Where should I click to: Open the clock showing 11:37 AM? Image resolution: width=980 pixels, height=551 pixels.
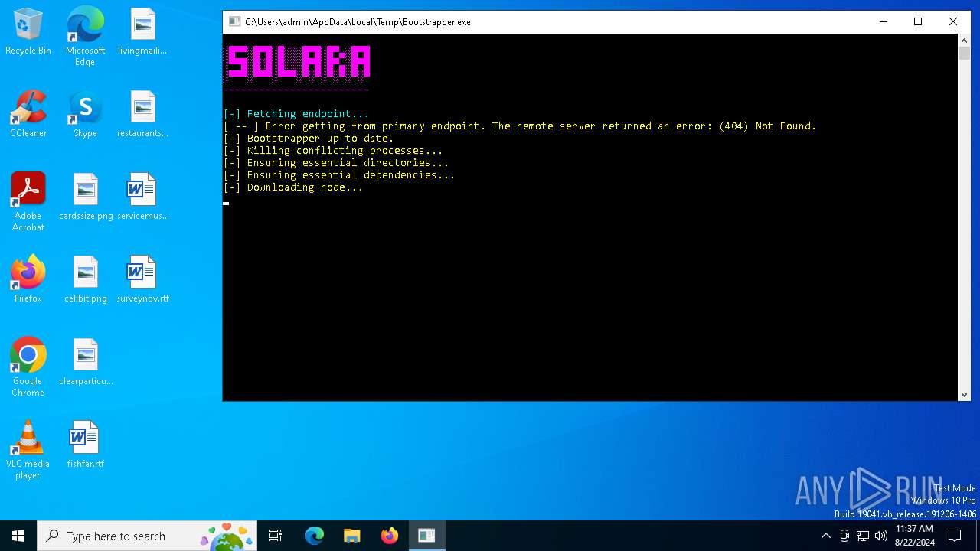pos(914,536)
